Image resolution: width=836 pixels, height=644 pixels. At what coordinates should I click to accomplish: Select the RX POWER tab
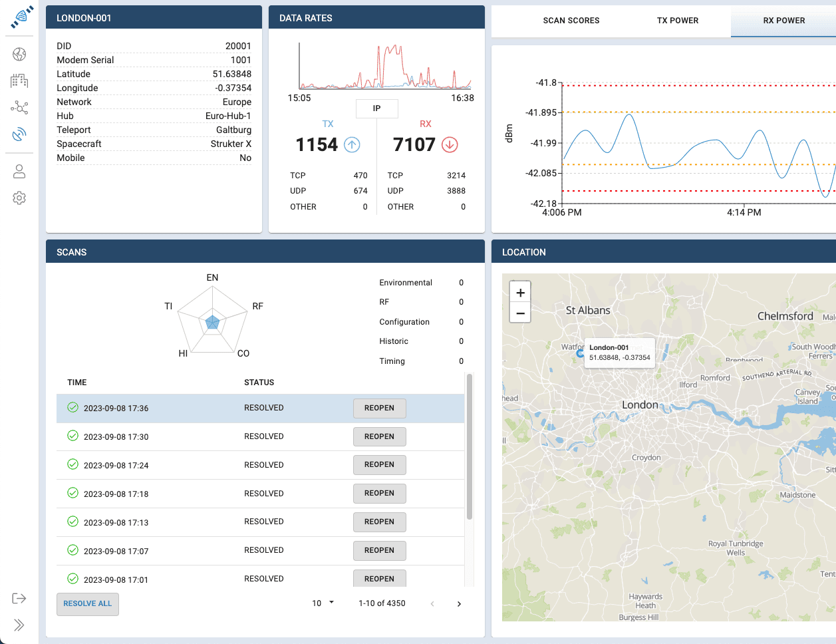point(783,21)
